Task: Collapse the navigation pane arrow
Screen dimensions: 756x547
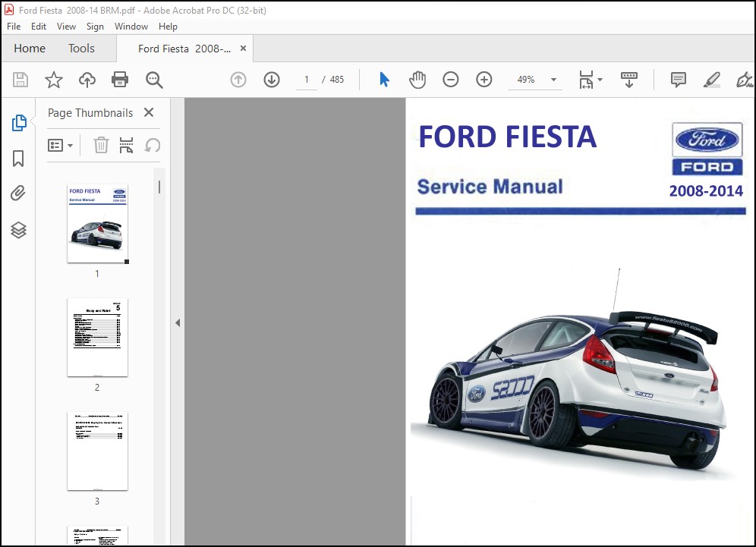Action: (x=178, y=323)
